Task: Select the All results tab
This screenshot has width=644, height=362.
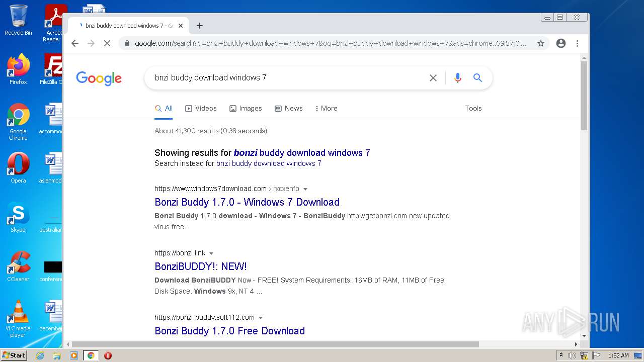Action: [164, 108]
